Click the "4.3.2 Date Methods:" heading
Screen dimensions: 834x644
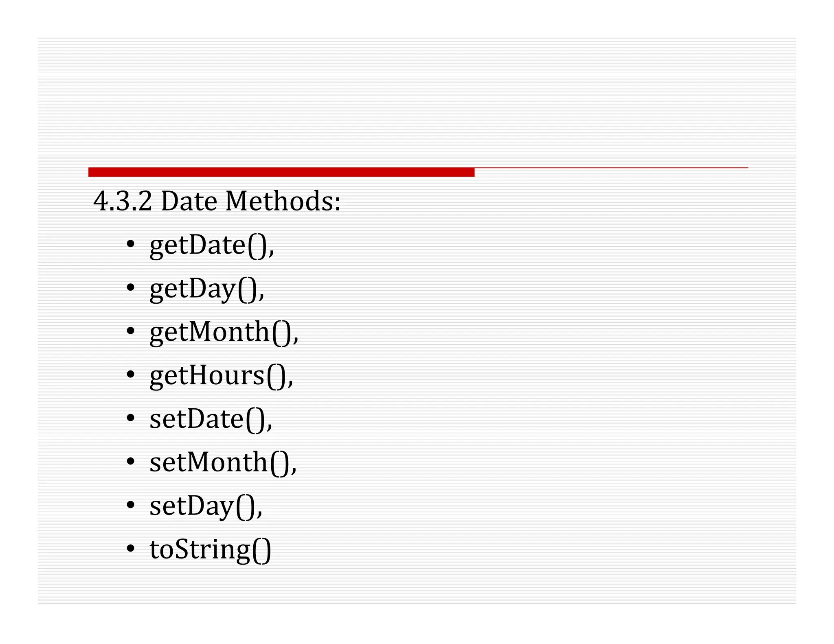217,201
